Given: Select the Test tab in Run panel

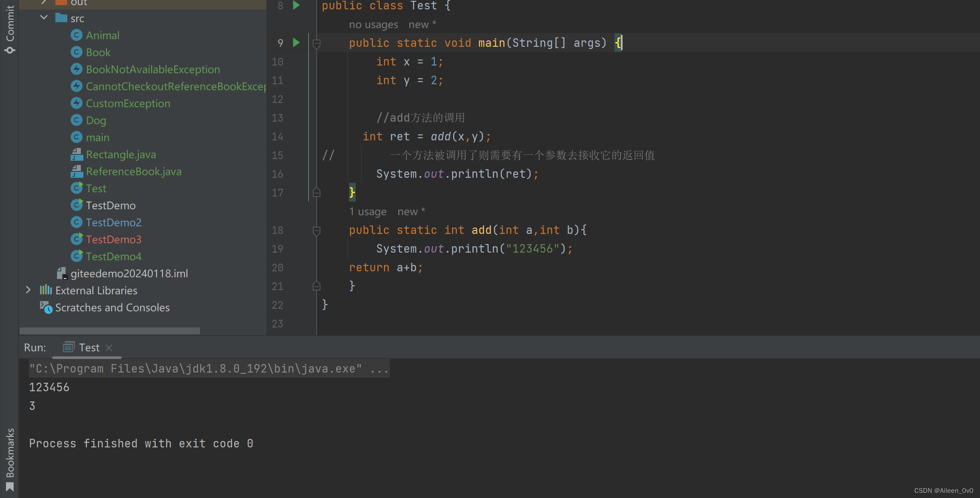Looking at the screenshot, I should 89,347.
